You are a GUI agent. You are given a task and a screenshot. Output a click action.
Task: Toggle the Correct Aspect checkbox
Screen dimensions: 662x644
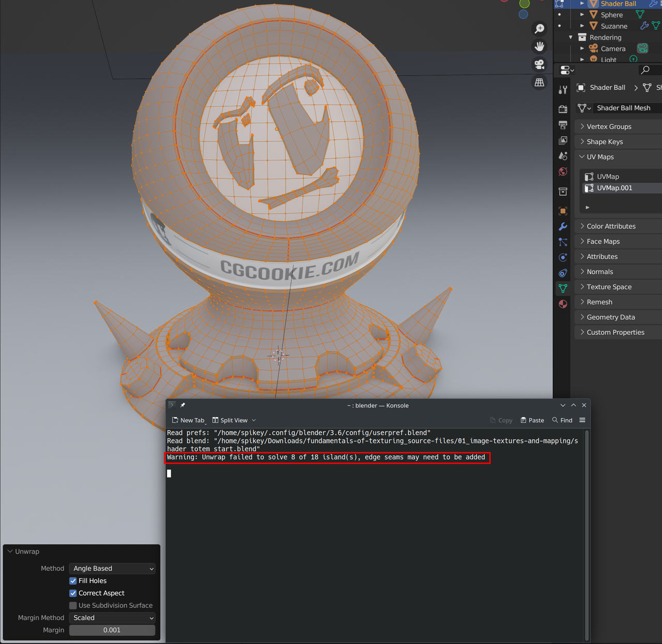pos(73,593)
